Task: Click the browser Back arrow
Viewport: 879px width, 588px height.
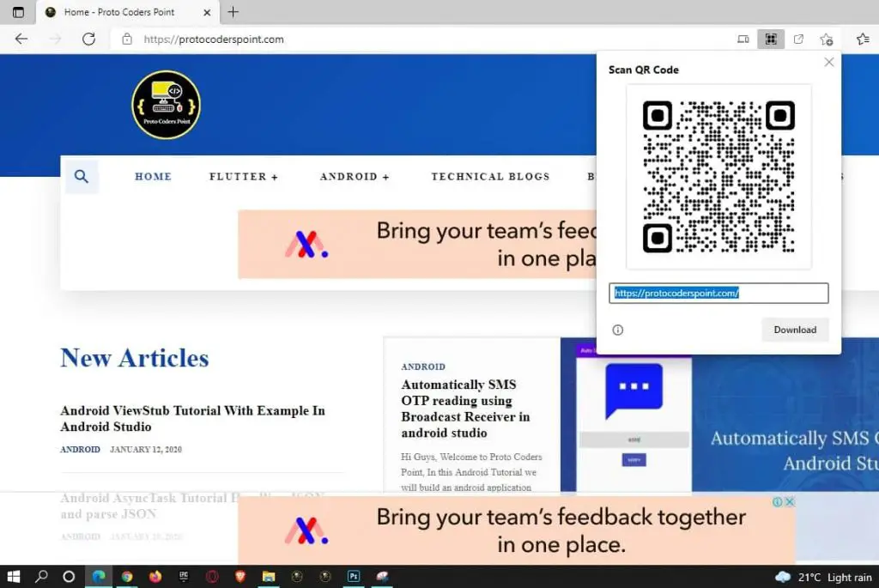Action: point(21,39)
